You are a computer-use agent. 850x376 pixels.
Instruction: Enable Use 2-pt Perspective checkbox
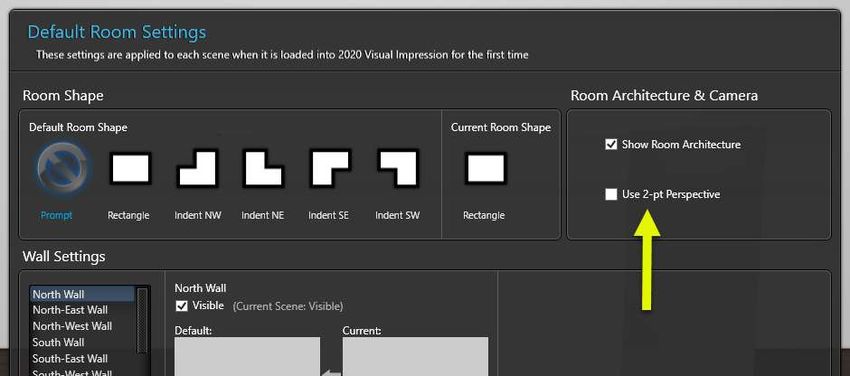point(611,195)
